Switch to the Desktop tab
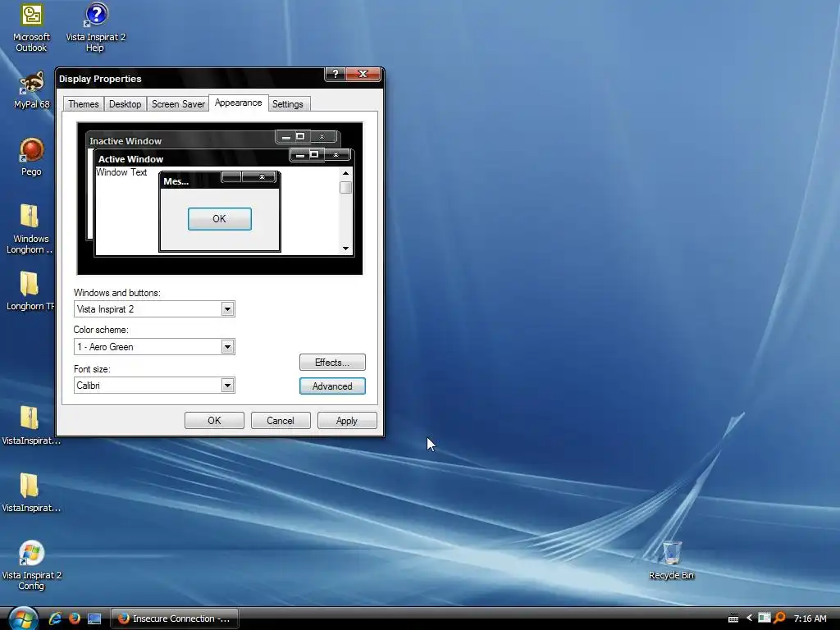This screenshot has height=630, width=840. (125, 104)
